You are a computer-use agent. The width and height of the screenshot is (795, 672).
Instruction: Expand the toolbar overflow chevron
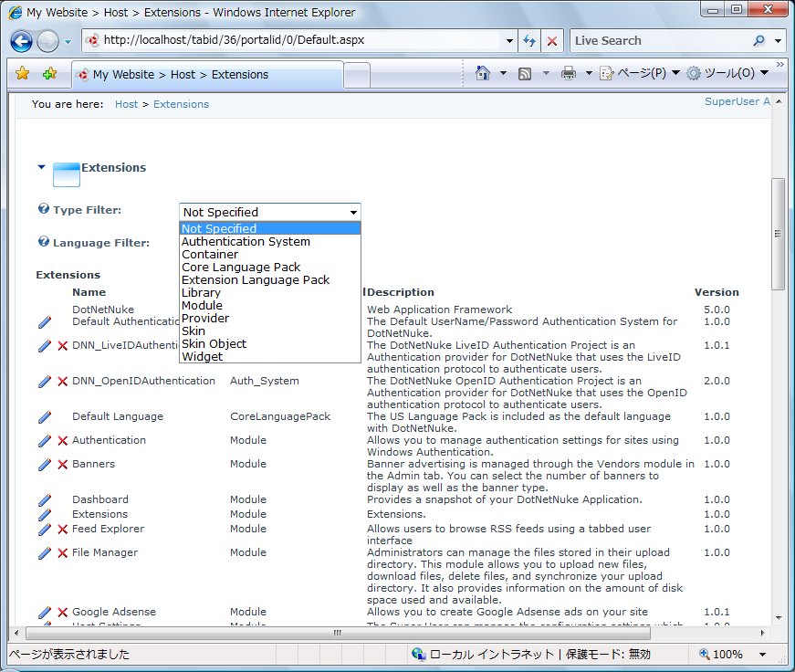click(x=779, y=65)
